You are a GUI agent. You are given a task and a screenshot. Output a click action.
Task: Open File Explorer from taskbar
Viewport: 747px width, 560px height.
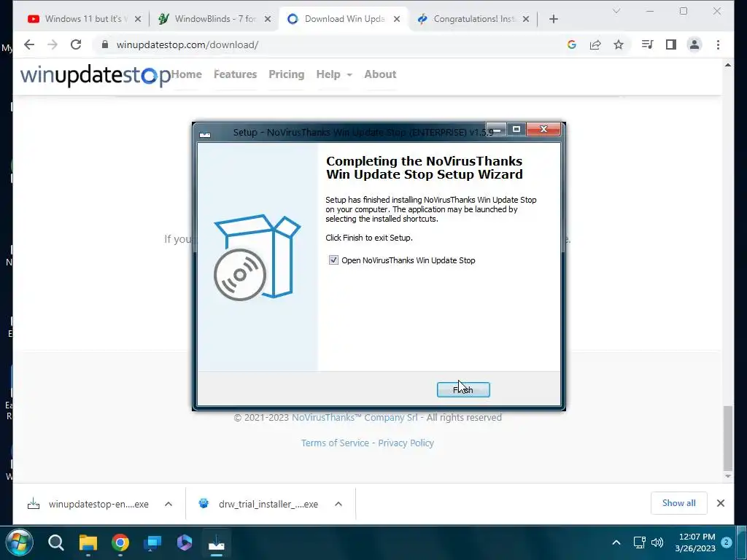point(88,542)
